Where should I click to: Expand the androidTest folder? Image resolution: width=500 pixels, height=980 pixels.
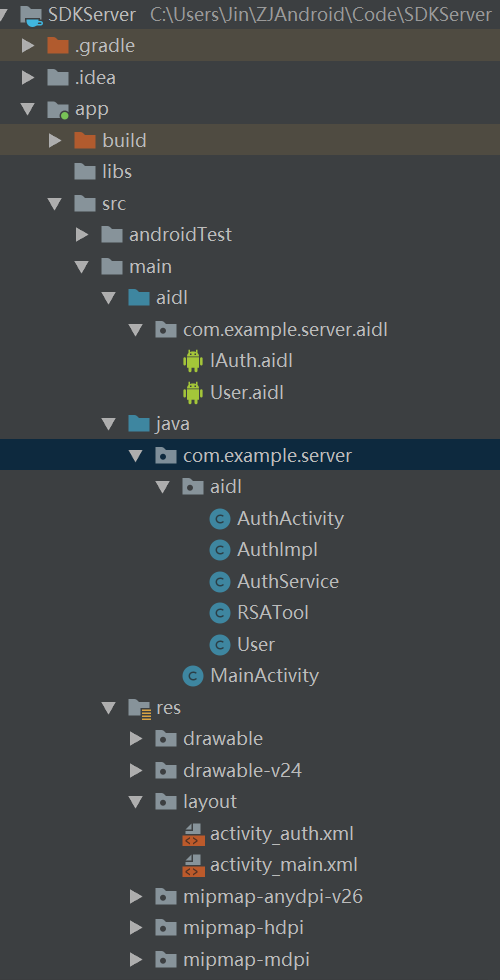point(82,234)
